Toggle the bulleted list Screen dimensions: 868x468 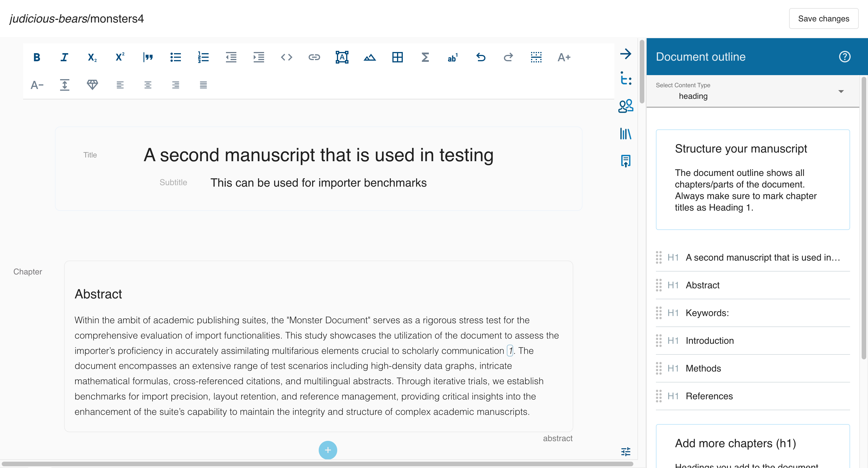click(176, 57)
